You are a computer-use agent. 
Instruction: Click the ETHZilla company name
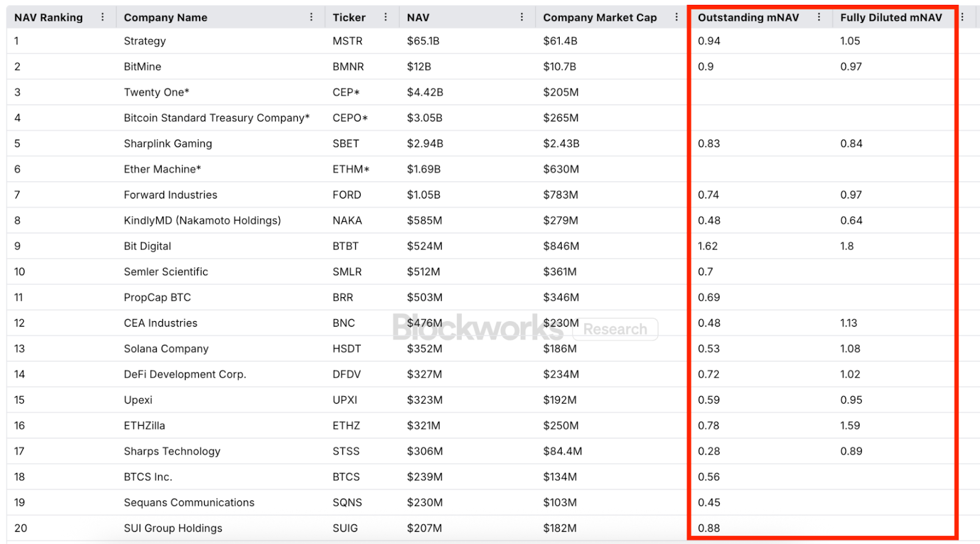click(145, 426)
